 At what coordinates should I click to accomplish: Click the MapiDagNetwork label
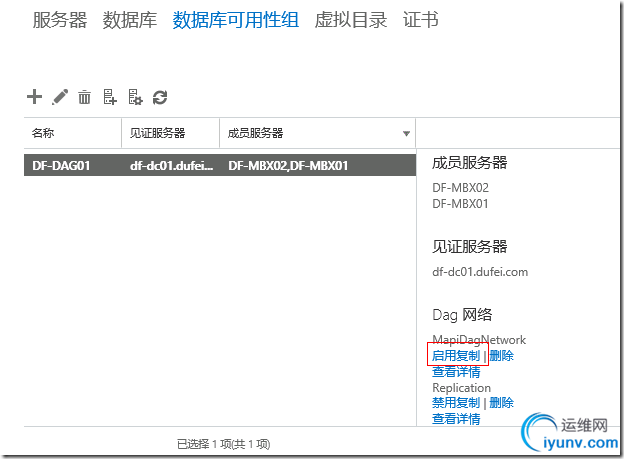(479, 340)
